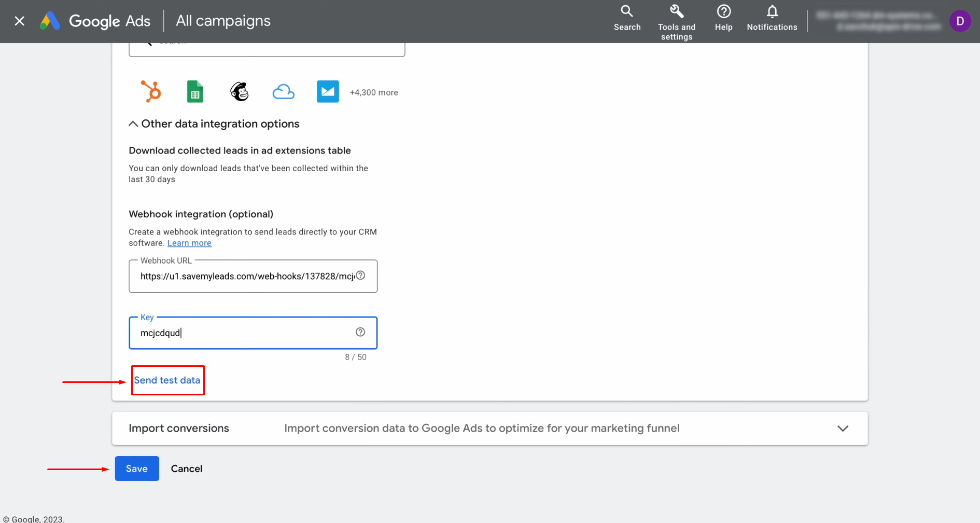This screenshot has width=980, height=523.
Task: Select the cloud integration icon
Action: pyautogui.click(x=284, y=92)
